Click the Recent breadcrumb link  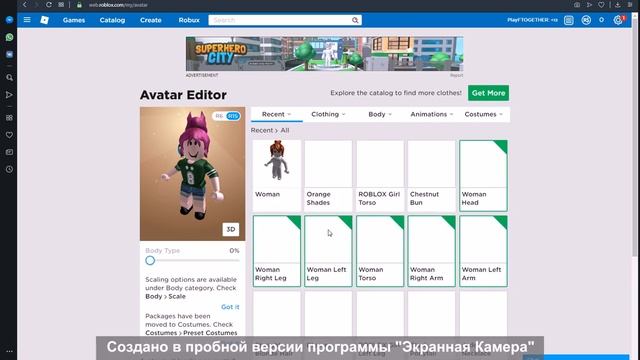pyautogui.click(x=262, y=130)
